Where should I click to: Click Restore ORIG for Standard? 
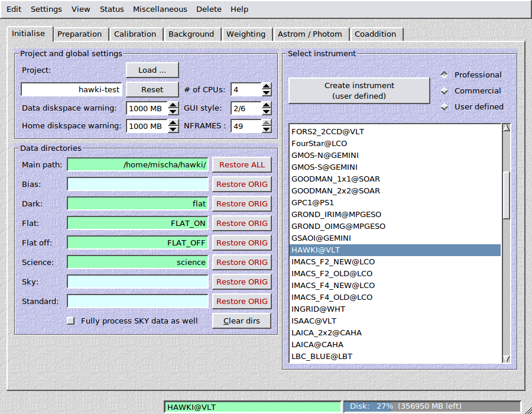coord(242,302)
